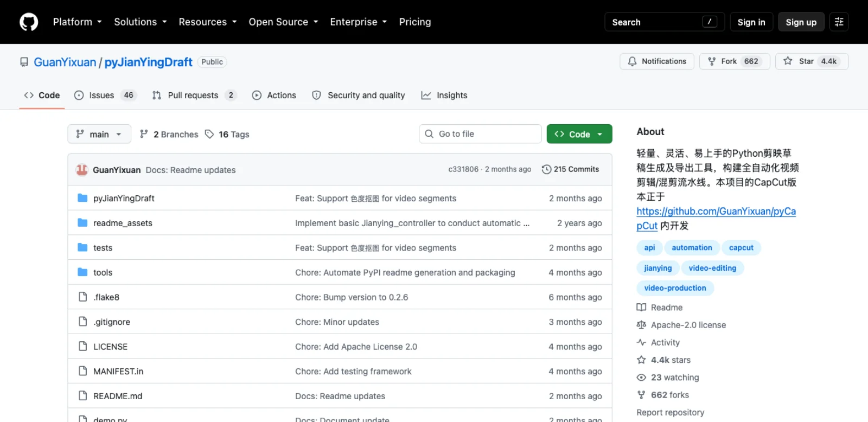Expand the Enterprise menu
The height and width of the screenshot is (422, 868).
point(359,22)
